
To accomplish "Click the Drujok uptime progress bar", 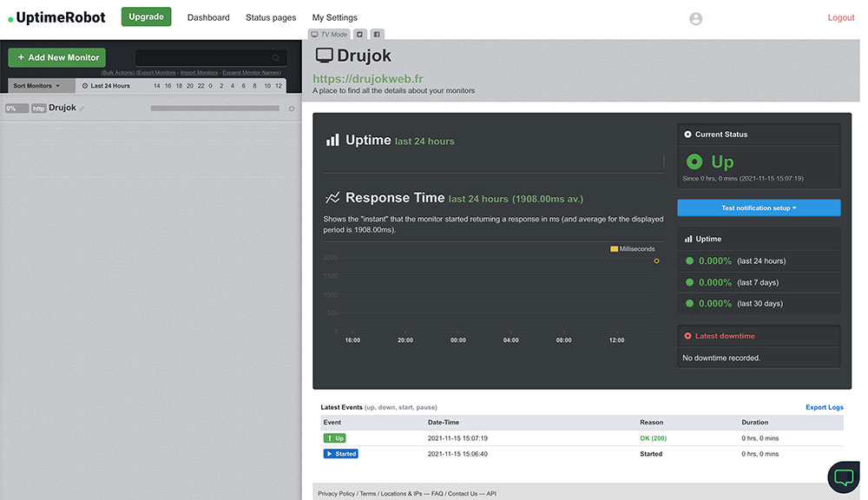I will [214, 109].
